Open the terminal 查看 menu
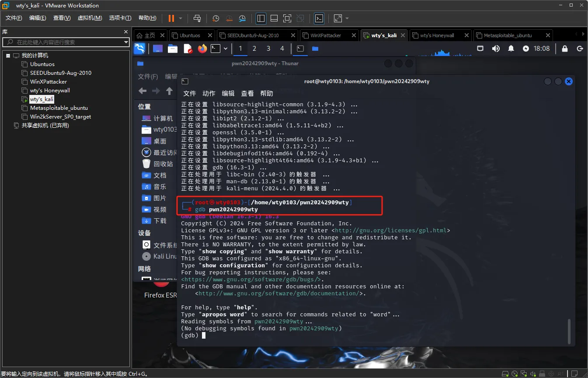The image size is (588, 378). click(x=247, y=93)
